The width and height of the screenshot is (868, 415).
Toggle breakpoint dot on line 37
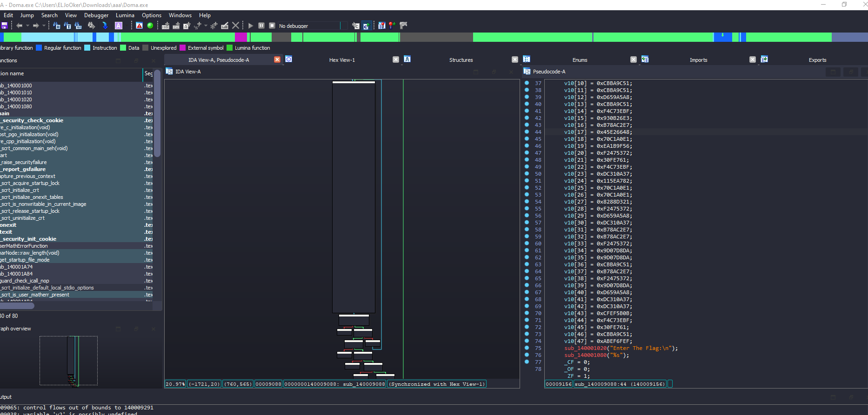(x=527, y=83)
